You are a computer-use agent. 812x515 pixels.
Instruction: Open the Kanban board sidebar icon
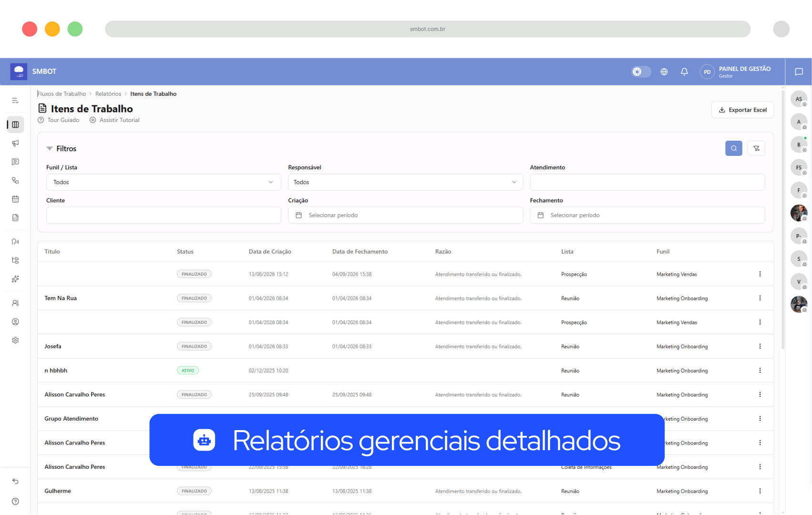pos(15,124)
